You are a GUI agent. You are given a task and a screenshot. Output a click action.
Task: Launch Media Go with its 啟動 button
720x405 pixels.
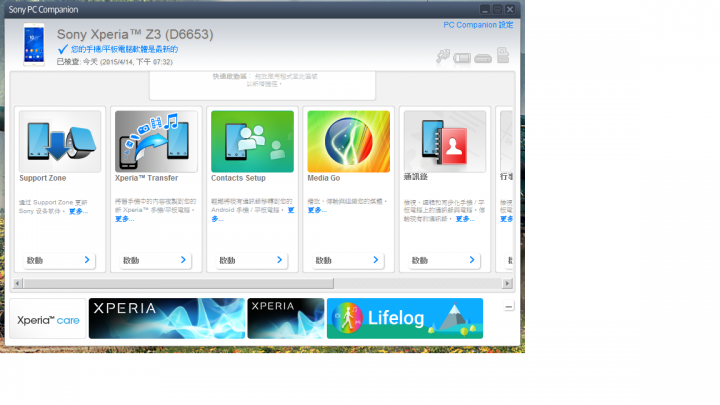348,260
